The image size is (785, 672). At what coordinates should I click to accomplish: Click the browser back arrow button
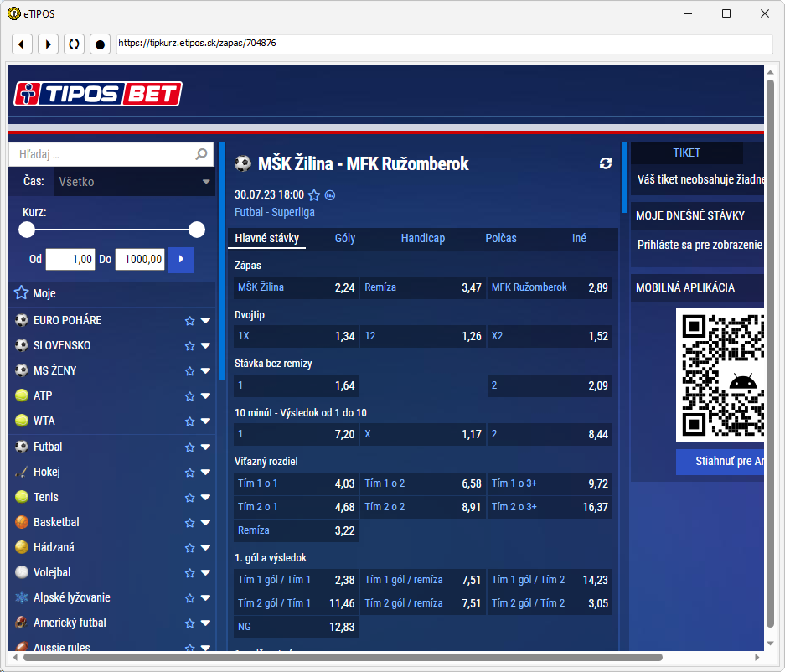click(23, 44)
